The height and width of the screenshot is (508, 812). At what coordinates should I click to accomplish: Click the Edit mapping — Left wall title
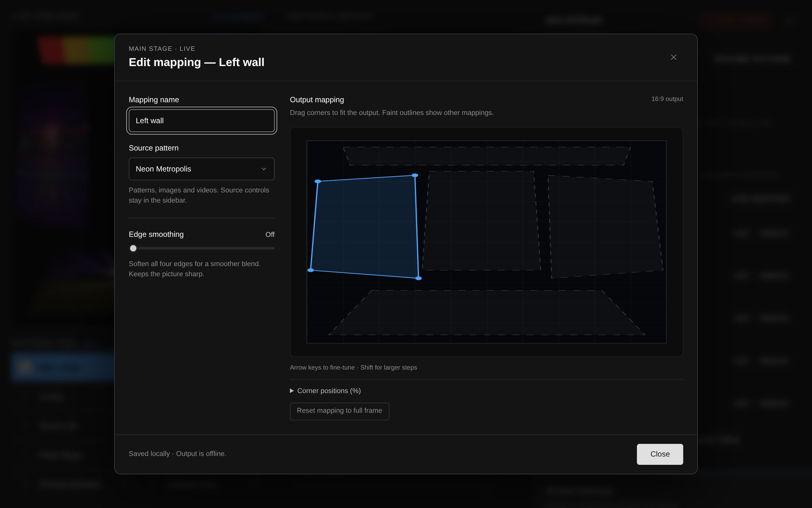(x=197, y=62)
